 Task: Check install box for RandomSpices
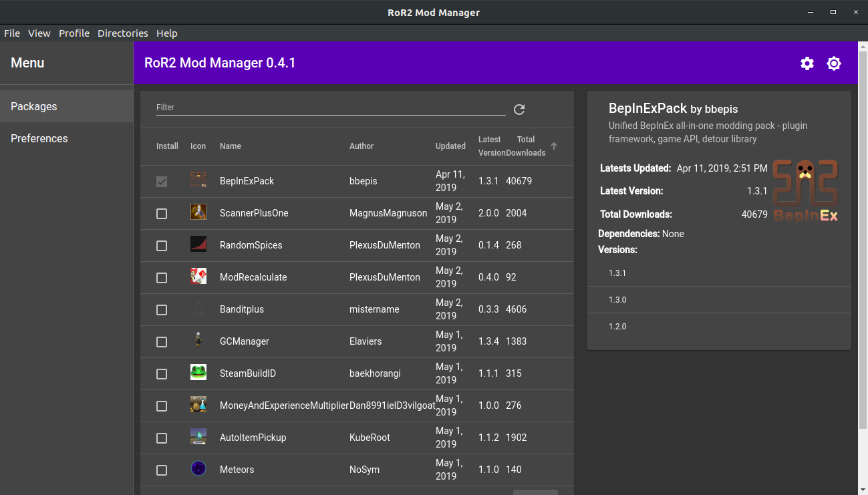[162, 246]
